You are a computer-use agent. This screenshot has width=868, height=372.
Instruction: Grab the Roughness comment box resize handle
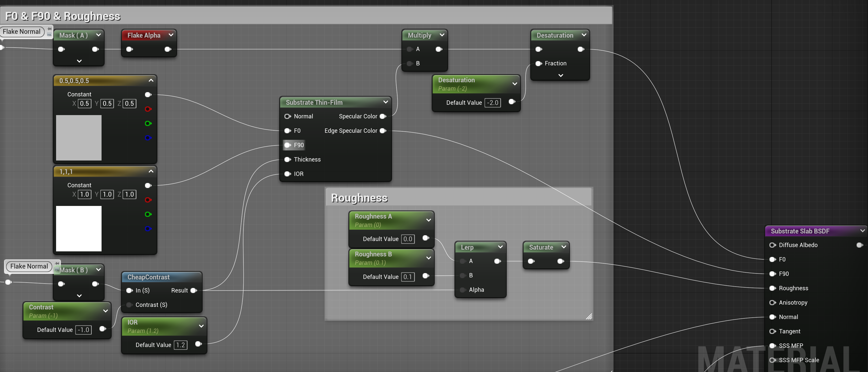pos(589,316)
